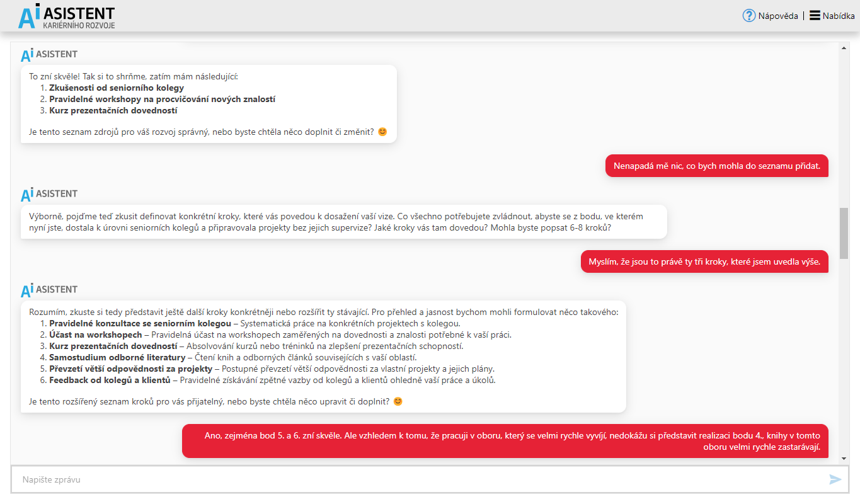Screen dimensions: 860x504
Task: Click smiley emoji after 'upravit či doplnit?'
Action: (x=398, y=401)
